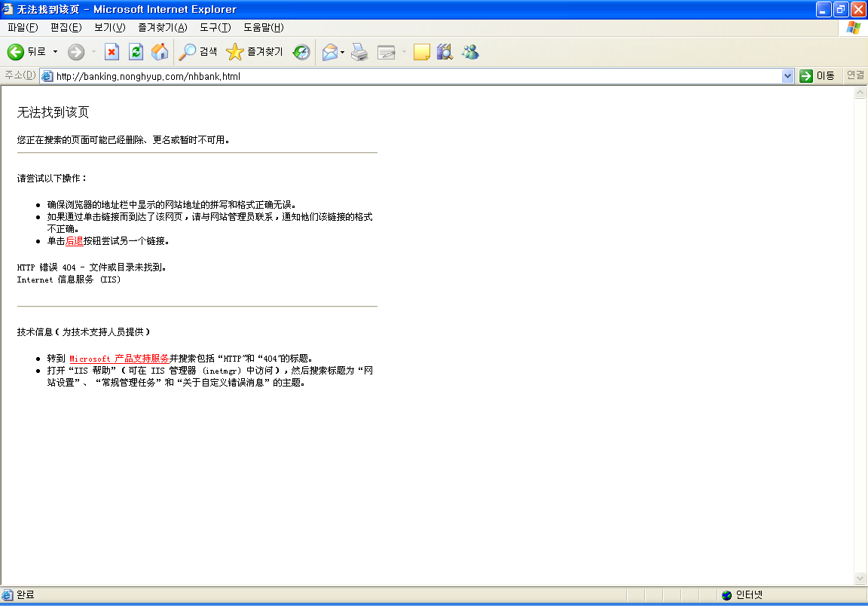Click the 완료 status bar page icon

click(x=8, y=595)
